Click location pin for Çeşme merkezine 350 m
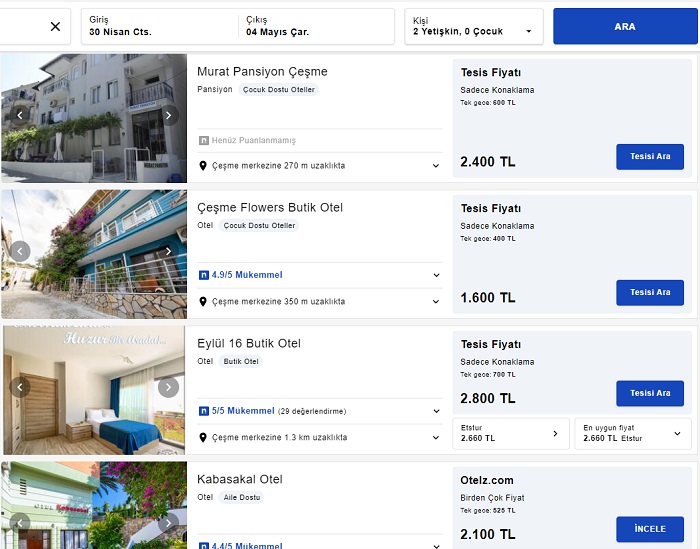 [x=203, y=302]
